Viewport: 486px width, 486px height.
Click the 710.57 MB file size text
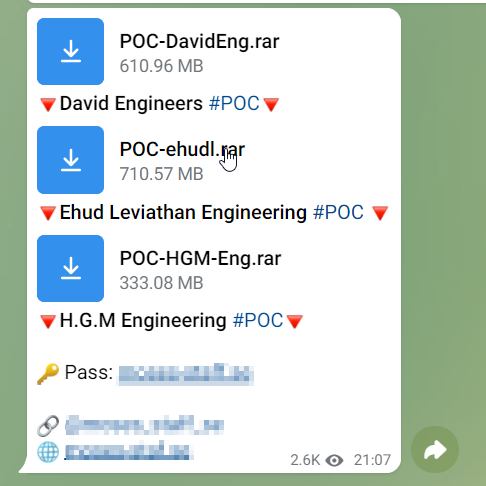click(161, 174)
